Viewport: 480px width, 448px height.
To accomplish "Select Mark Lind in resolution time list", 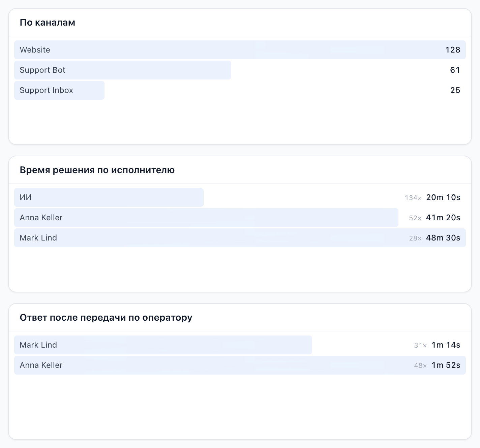I will point(240,238).
